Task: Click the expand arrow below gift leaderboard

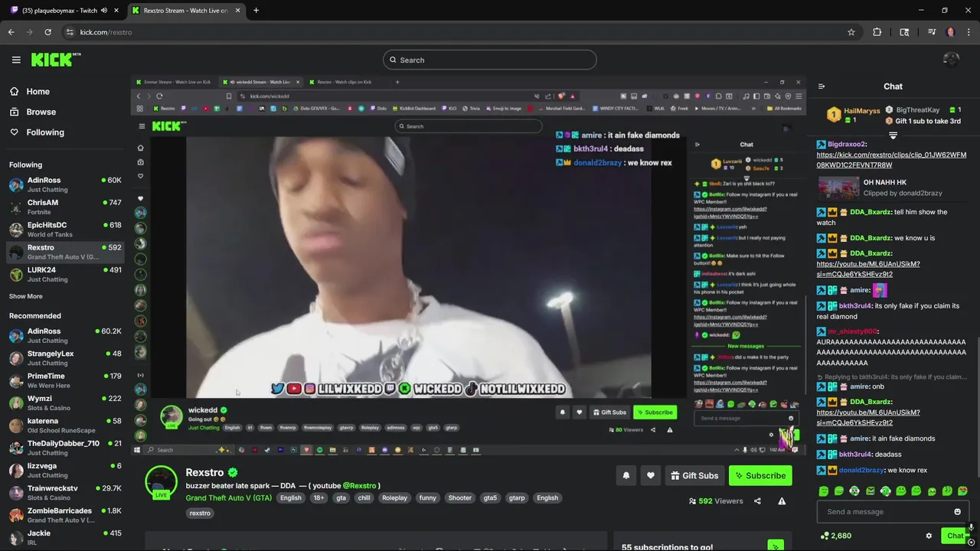Action: pos(893,135)
